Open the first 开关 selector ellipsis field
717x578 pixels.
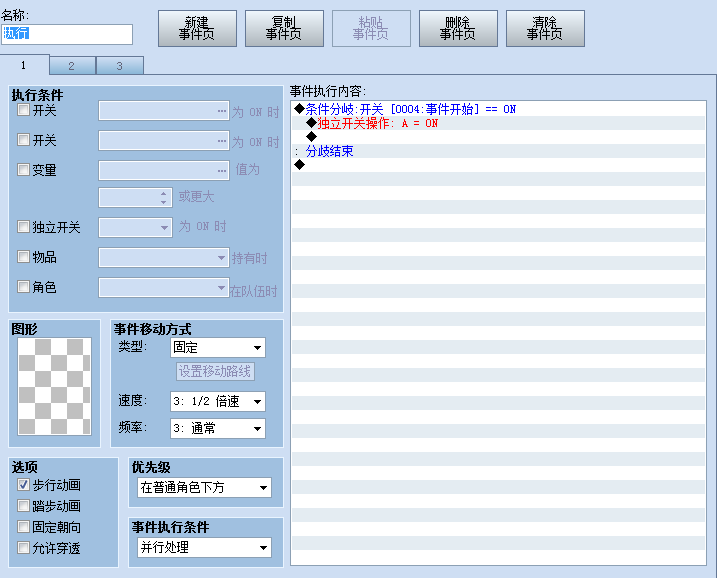164,111
